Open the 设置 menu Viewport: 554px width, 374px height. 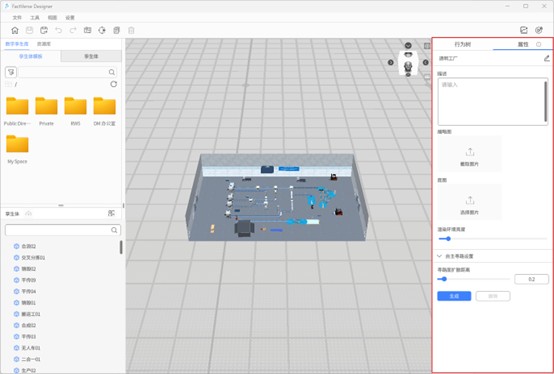pyautogui.click(x=70, y=18)
